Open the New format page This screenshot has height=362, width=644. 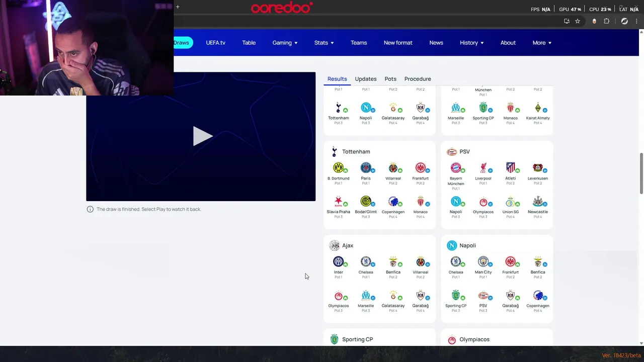(398, 43)
